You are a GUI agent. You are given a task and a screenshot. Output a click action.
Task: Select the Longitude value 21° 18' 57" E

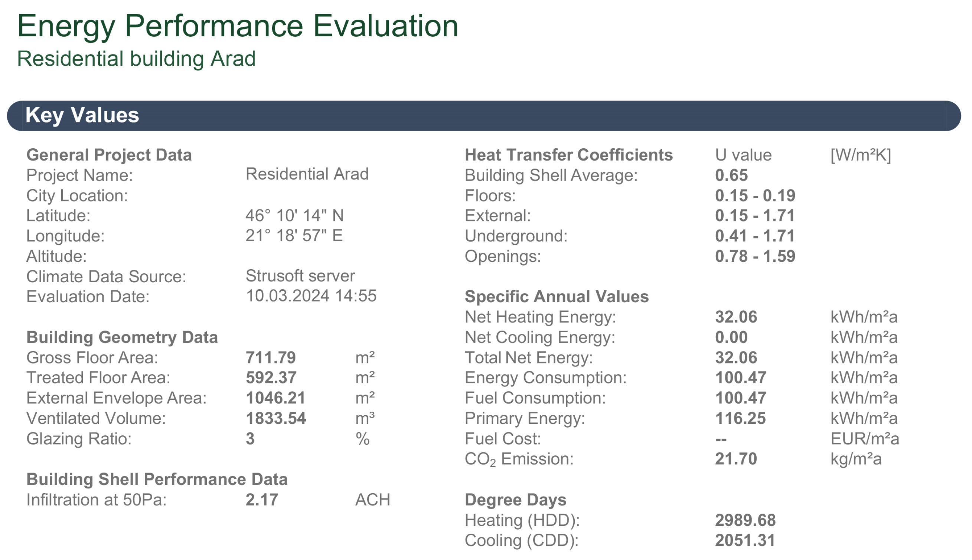[294, 236]
